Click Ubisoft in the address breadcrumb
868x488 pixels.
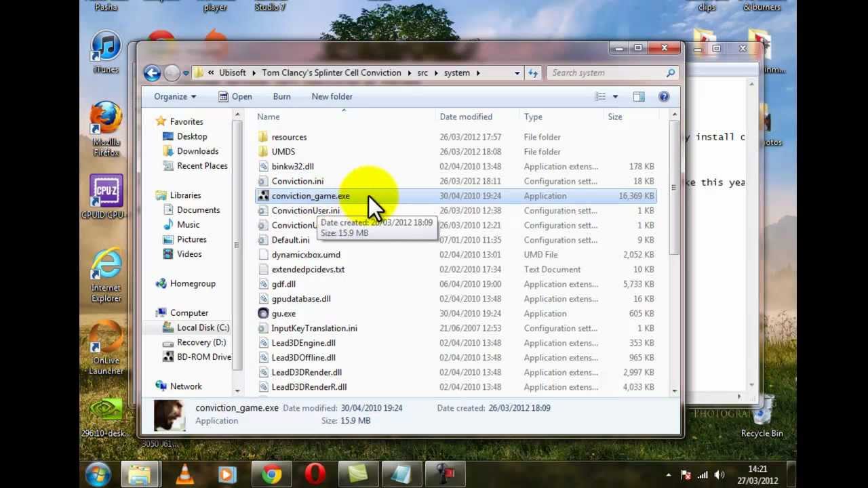tap(232, 73)
